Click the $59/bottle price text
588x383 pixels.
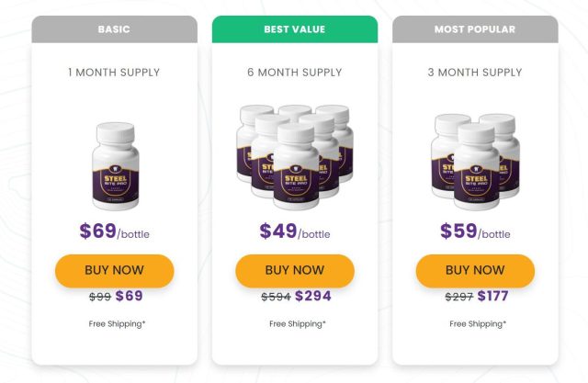click(x=475, y=231)
